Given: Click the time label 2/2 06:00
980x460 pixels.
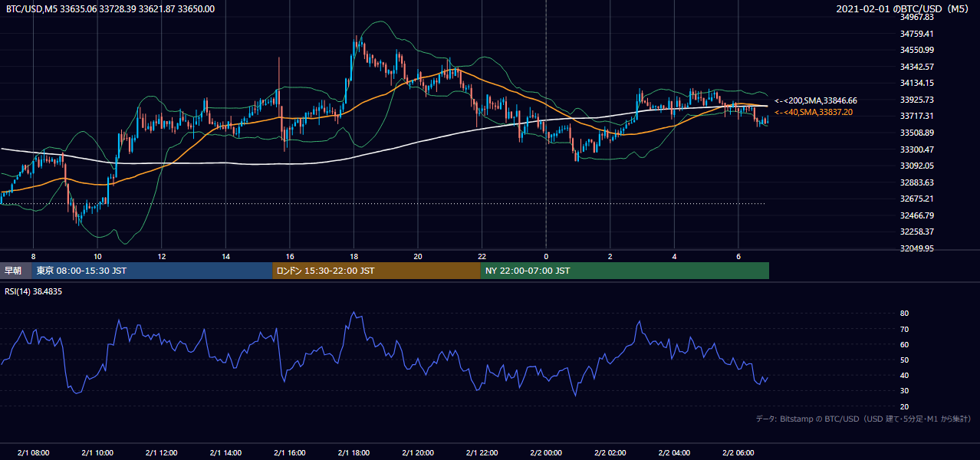Looking at the screenshot, I should pyautogui.click(x=738, y=452).
